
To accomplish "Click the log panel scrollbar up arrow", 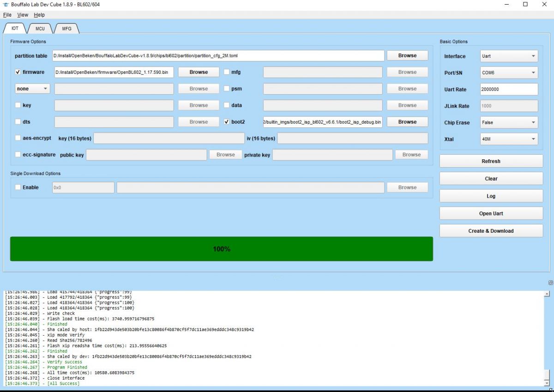I will [548, 294].
